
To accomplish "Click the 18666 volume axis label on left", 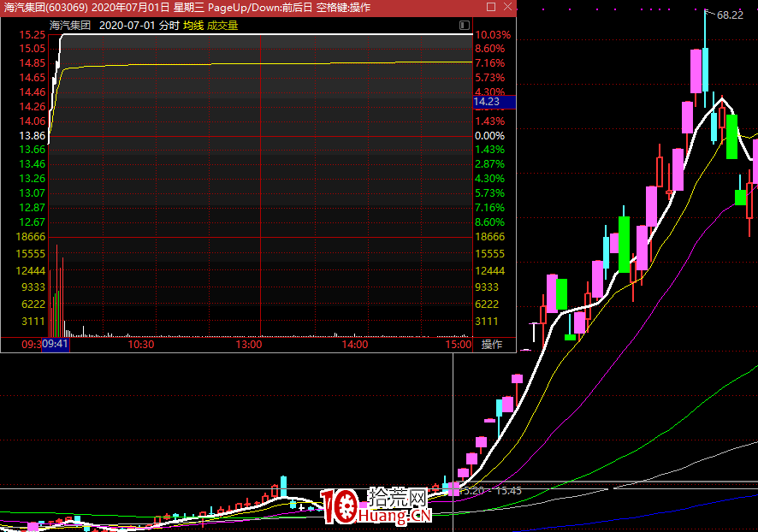I will click(x=33, y=237).
